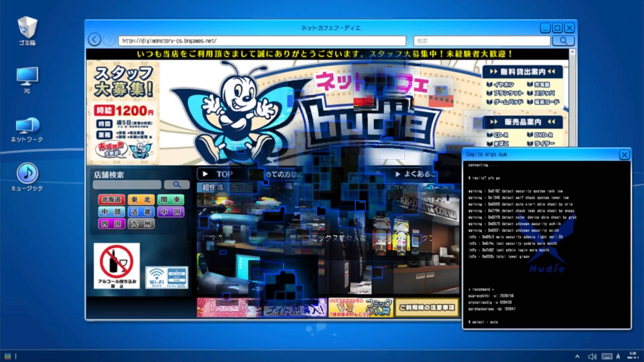Viewport: 644px width, 362px height.
Task: Click the magnifier search button beside browser search field
Action: [563, 41]
